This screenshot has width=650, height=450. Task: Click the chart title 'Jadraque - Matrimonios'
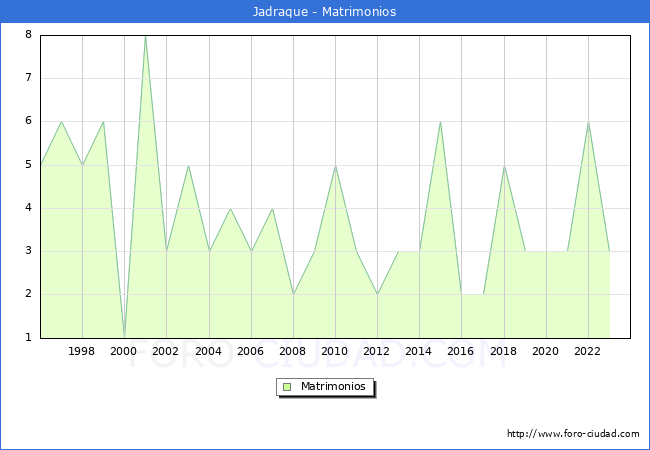click(x=324, y=11)
